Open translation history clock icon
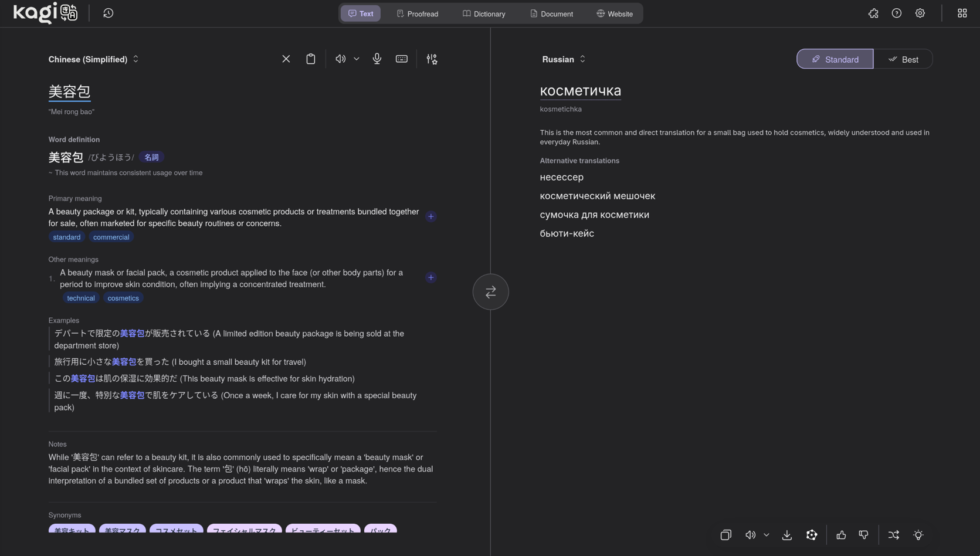This screenshot has height=556, width=980. point(108,13)
